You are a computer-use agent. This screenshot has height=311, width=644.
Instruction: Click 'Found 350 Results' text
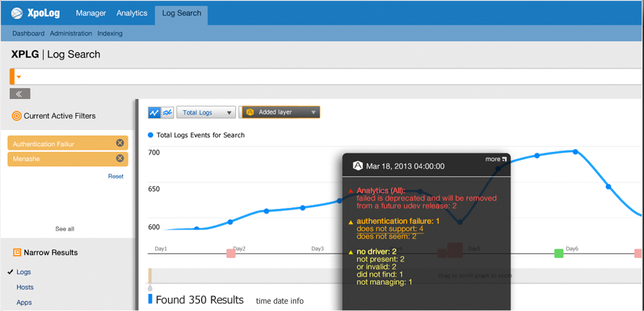(200, 300)
